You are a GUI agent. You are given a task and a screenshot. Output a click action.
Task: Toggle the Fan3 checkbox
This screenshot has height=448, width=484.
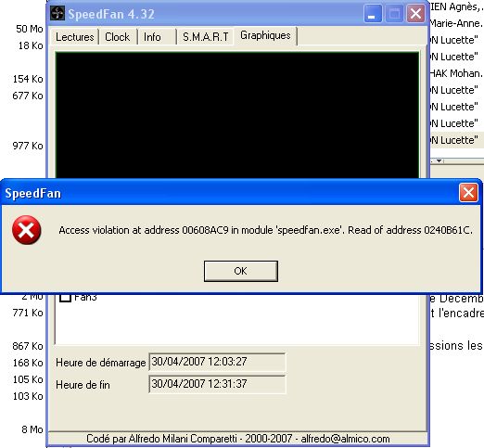click(65, 297)
